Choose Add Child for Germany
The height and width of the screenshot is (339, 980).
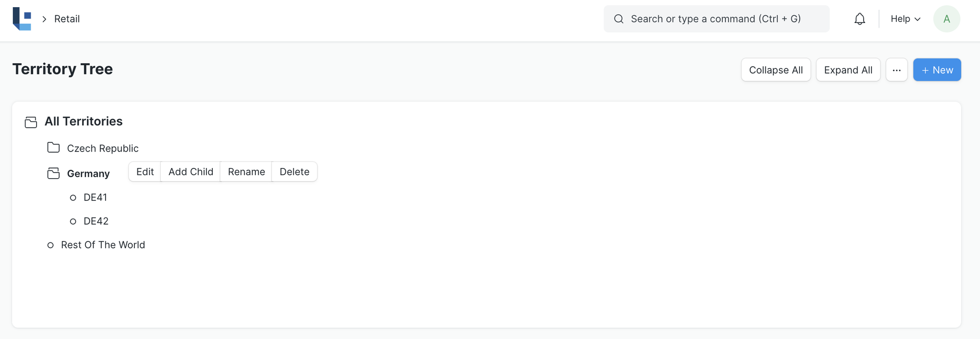click(191, 172)
